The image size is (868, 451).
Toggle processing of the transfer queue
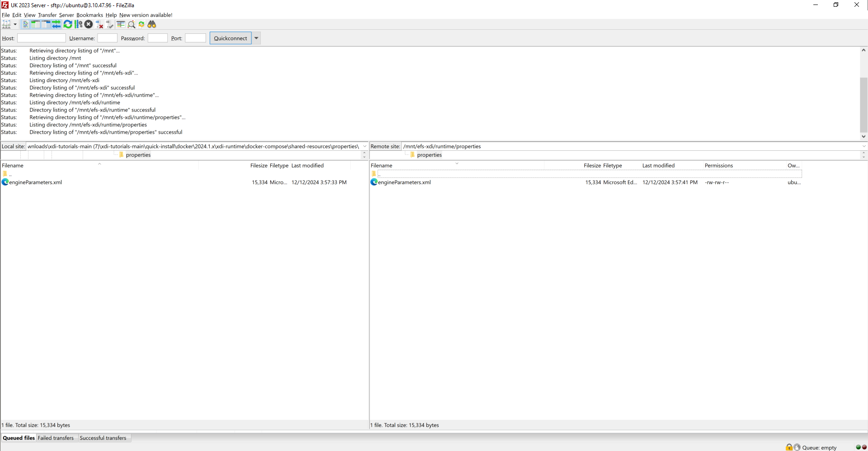pos(78,24)
